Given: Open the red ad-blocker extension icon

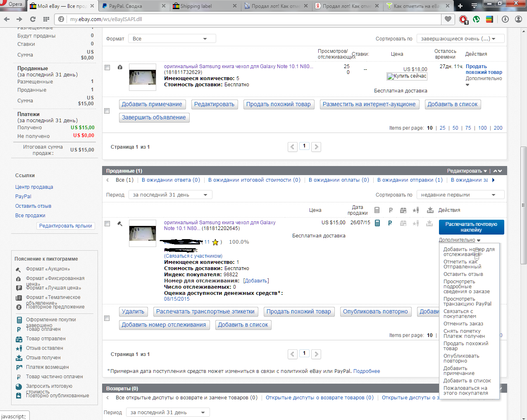Looking at the screenshot, I should click(x=463, y=19).
